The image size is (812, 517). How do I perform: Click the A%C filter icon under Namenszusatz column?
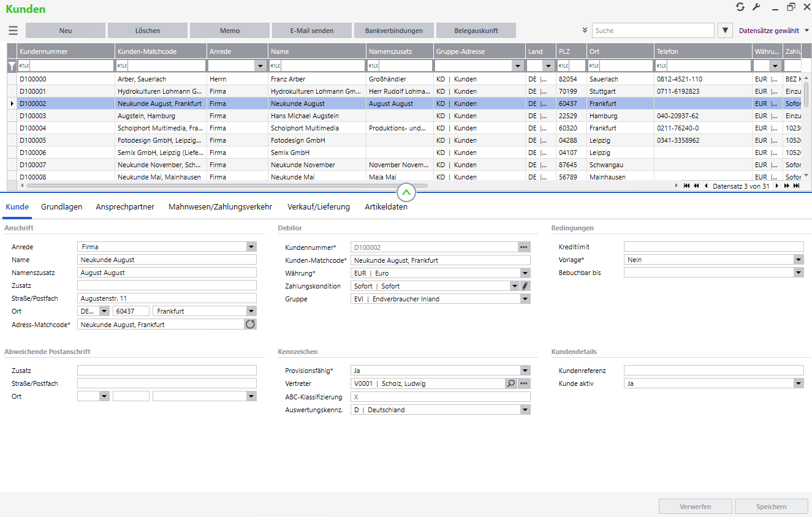(x=374, y=66)
